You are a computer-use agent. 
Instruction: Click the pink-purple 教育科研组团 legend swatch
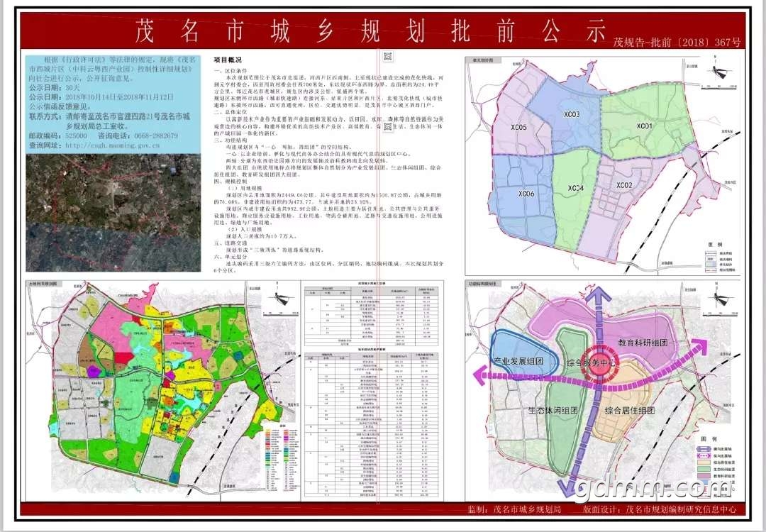[x=704, y=475]
